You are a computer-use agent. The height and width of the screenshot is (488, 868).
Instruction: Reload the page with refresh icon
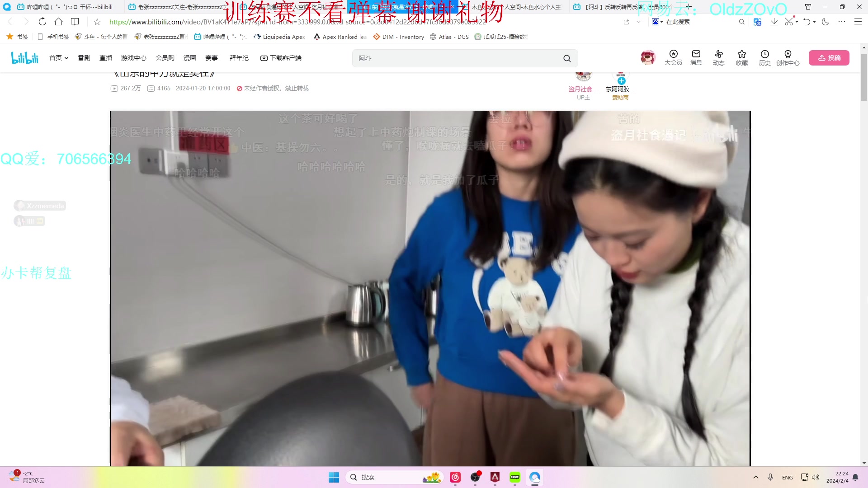click(42, 22)
